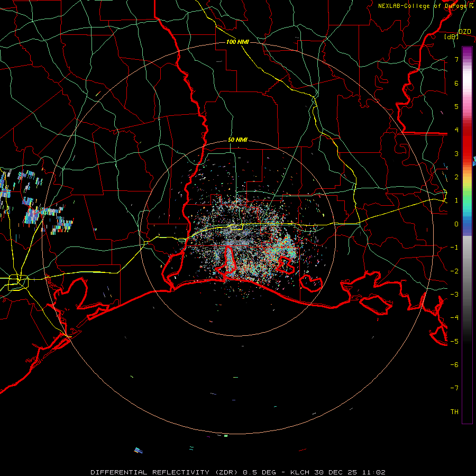Click the 'DIFFERENTIAL REFLECTIVITY (ZDR)' caption text
The height and width of the screenshot is (476, 476).
point(165,472)
